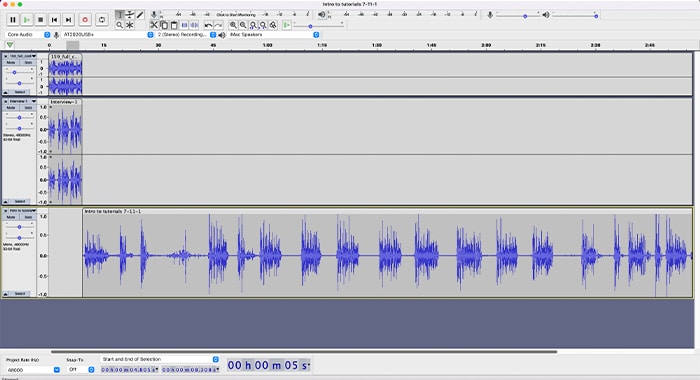The image size is (700, 380).
Task: Click the playback meter speaker icon
Action: [x=321, y=15]
